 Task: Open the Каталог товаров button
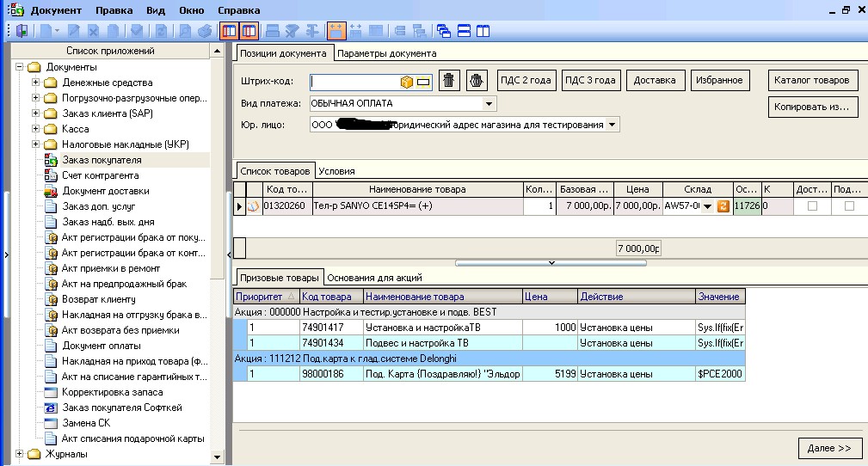coord(812,80)
